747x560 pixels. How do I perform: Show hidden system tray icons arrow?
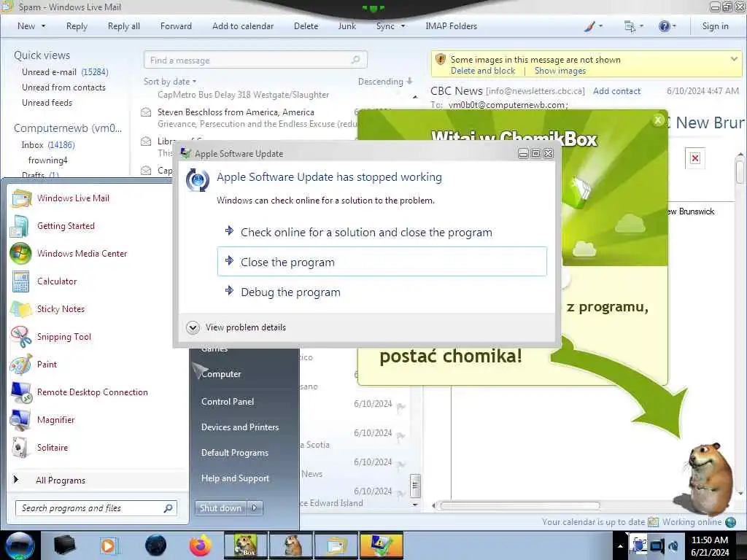[620, 547]
